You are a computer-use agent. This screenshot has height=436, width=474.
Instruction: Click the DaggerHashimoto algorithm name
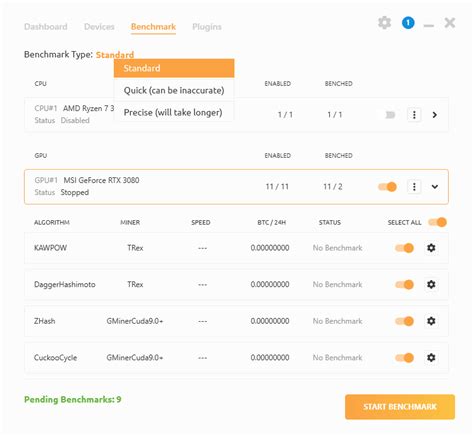tap(65, 284)
